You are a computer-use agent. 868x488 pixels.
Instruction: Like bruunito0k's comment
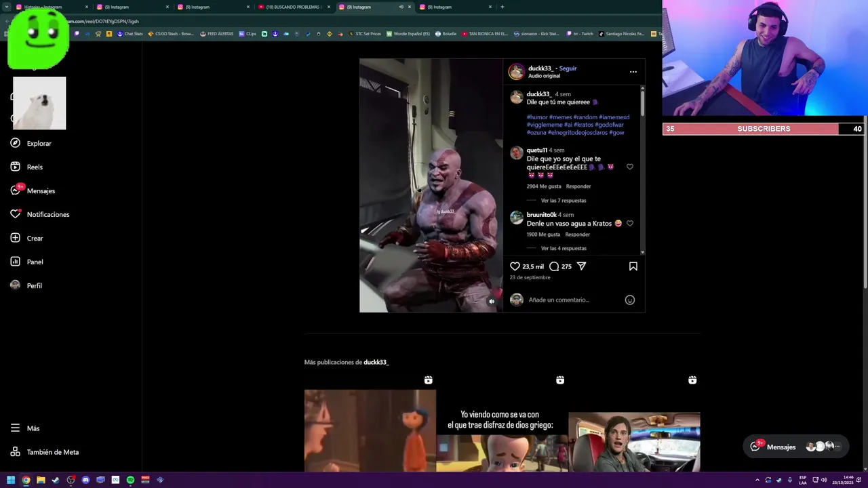629,223
